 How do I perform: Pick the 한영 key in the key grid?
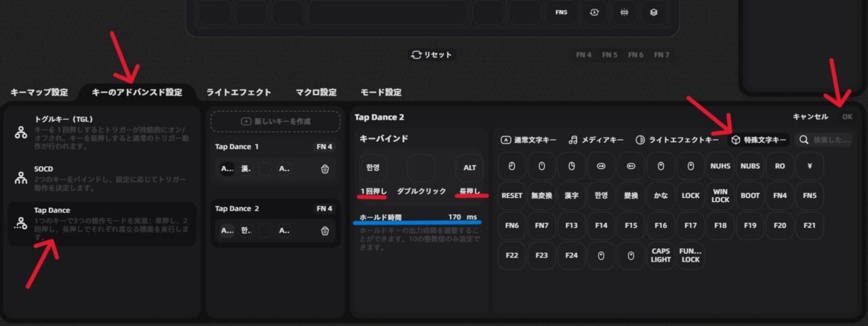pyautogui.click(x=601, y=195)
